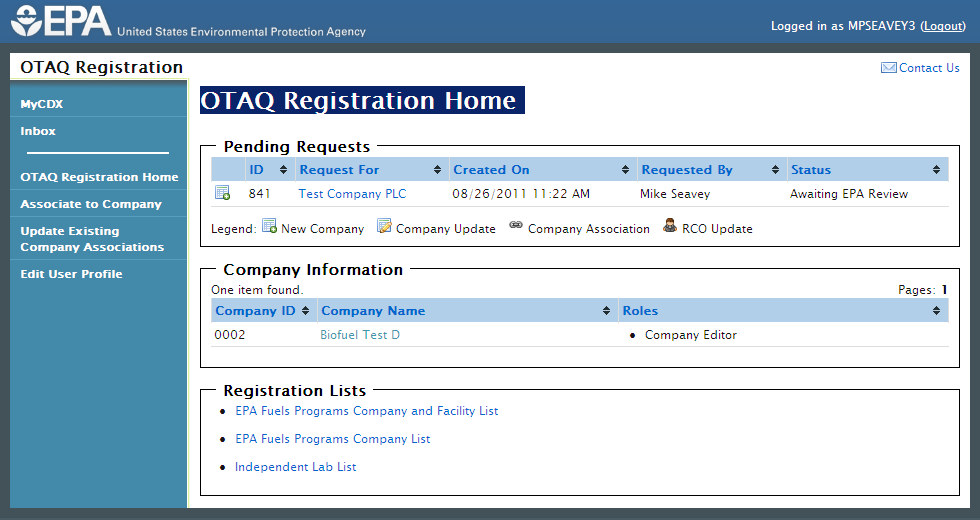This screenshot has width=980, height=520.
Task: Sort by Request For column arrows
Action: (438, 169)
